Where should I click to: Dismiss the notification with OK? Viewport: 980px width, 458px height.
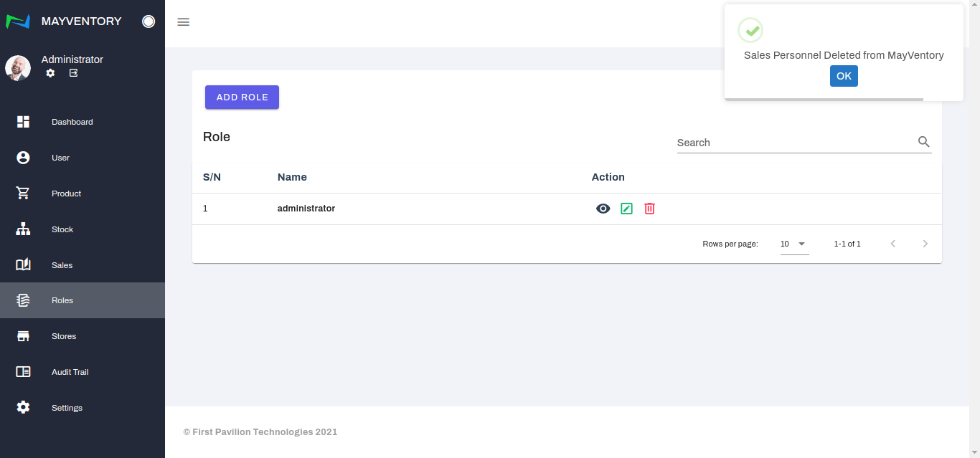[x=844, y=76]
